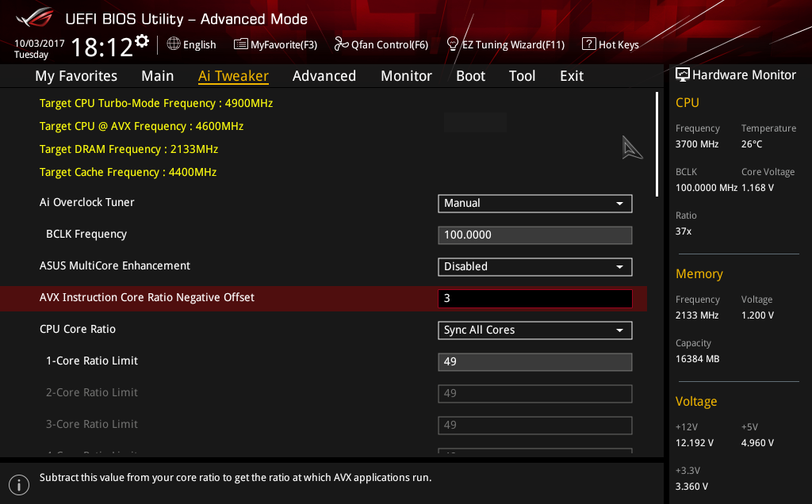
Task: Click the 2-Core Ratio Limit field
Action: click(x=535, y=393)
